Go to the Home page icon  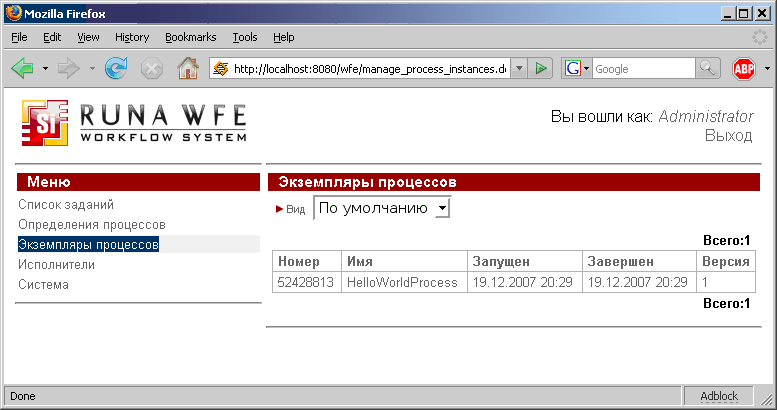(188, 68)
